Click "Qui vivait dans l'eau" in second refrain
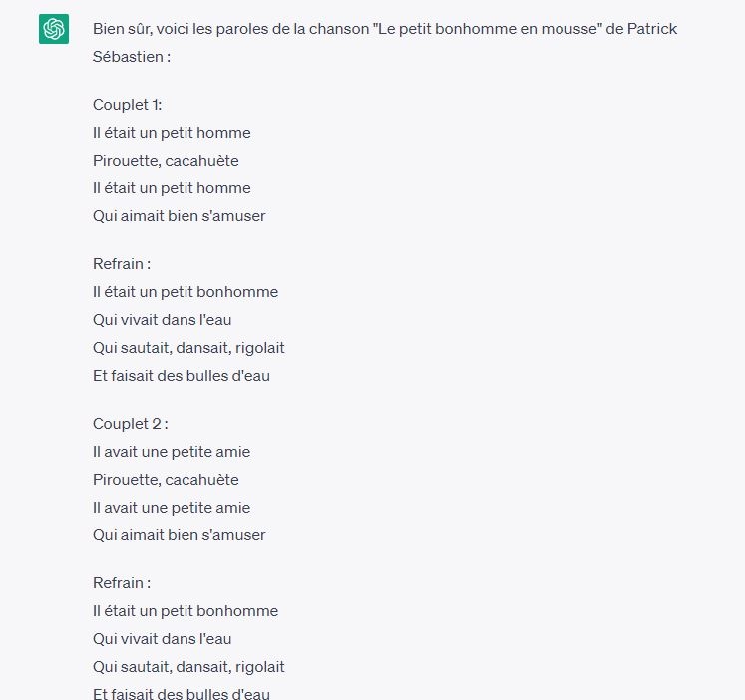The height and width of the screenshot is (700, 745). (x=163, y=639)
